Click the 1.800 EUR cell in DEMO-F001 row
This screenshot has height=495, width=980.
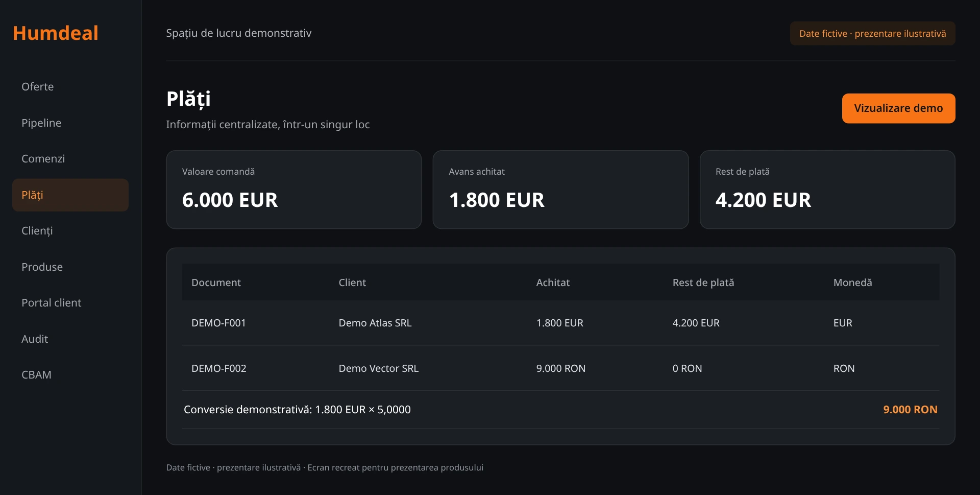click(559, 323)
